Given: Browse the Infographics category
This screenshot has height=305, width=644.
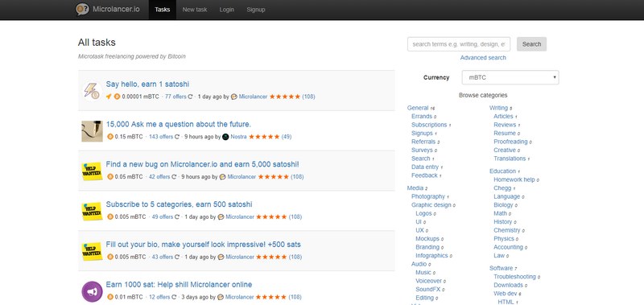Looking at the screenshot, I should click(x=431, y=255).
